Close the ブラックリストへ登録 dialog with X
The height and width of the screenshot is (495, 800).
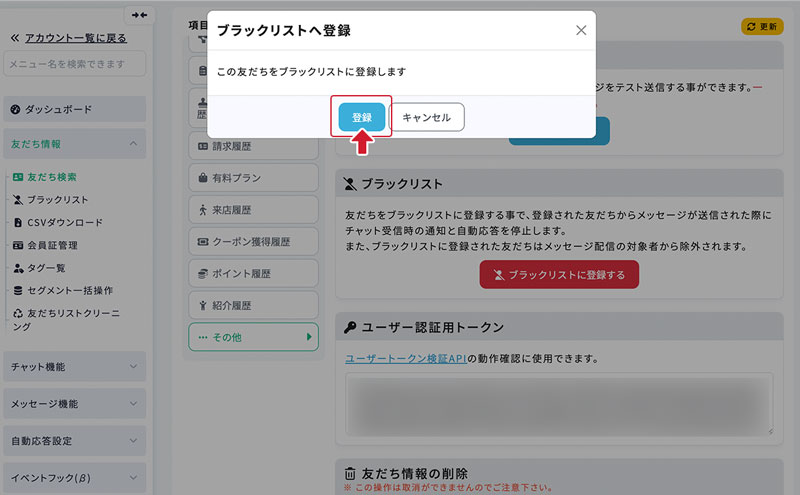(x=581, y=30)
